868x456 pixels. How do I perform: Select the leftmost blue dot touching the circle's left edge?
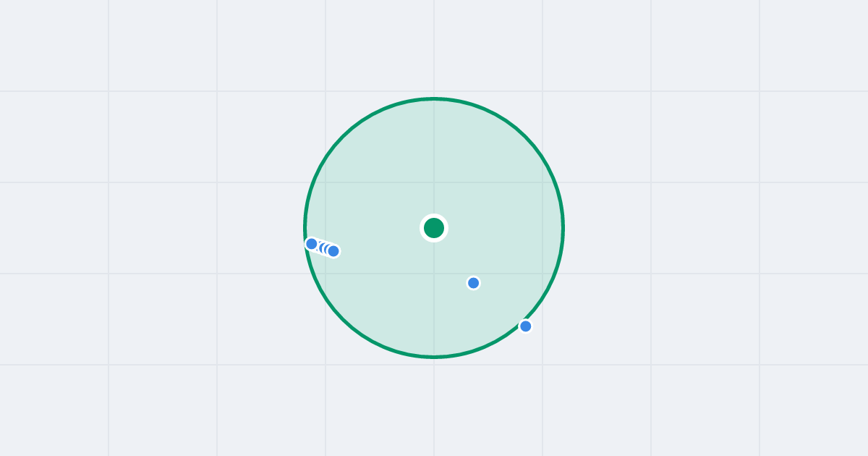tap(312, 244)
